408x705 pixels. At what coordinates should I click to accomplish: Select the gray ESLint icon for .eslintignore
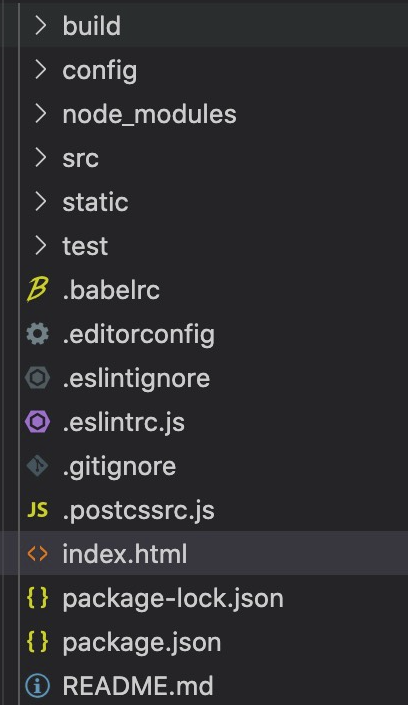[37, 378]
